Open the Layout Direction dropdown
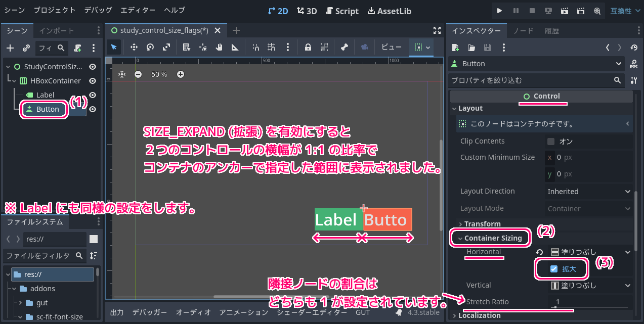644x324 pixels. pyautogui.click(x=589, y=192)
